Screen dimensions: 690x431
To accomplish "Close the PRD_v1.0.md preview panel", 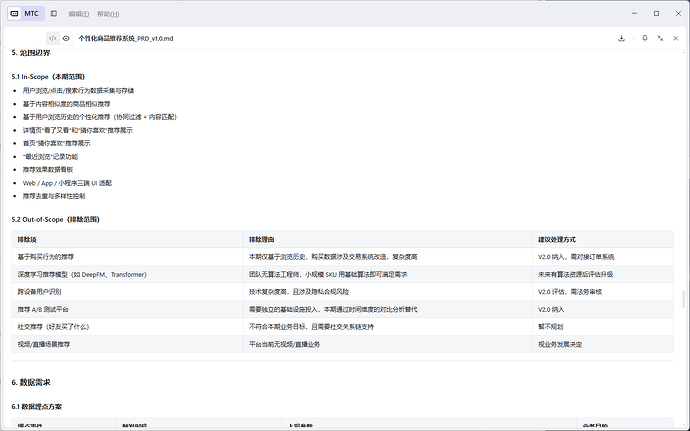I will pos(675,38).
